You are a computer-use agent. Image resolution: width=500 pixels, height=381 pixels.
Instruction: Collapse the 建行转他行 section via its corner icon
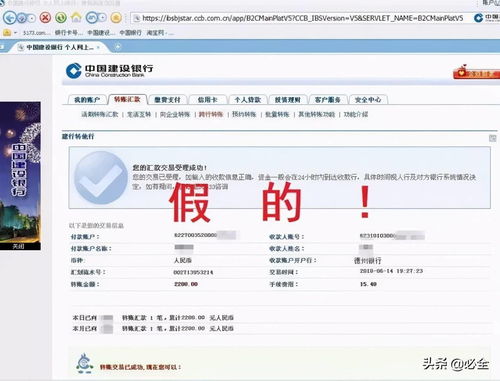(x=492, y=138)
